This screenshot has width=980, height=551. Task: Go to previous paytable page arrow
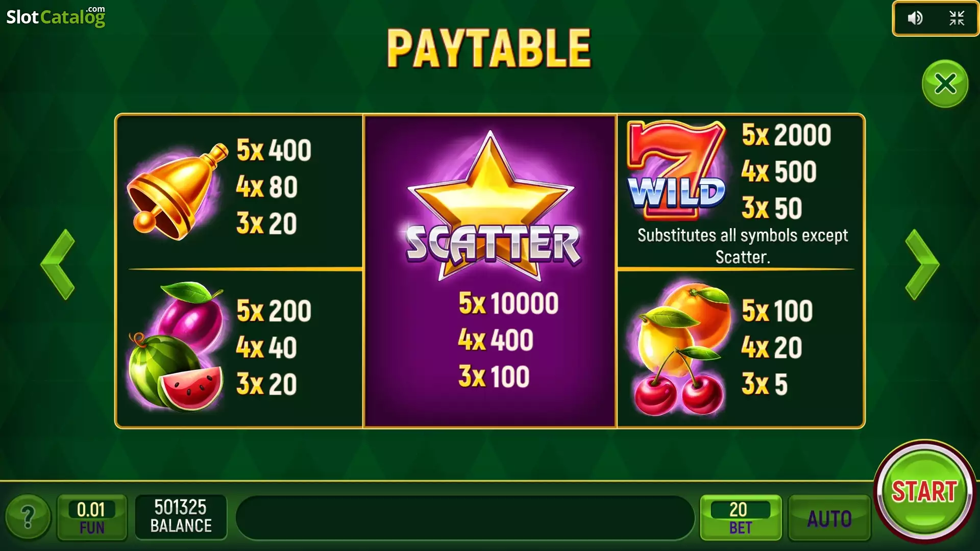[58, 264]
